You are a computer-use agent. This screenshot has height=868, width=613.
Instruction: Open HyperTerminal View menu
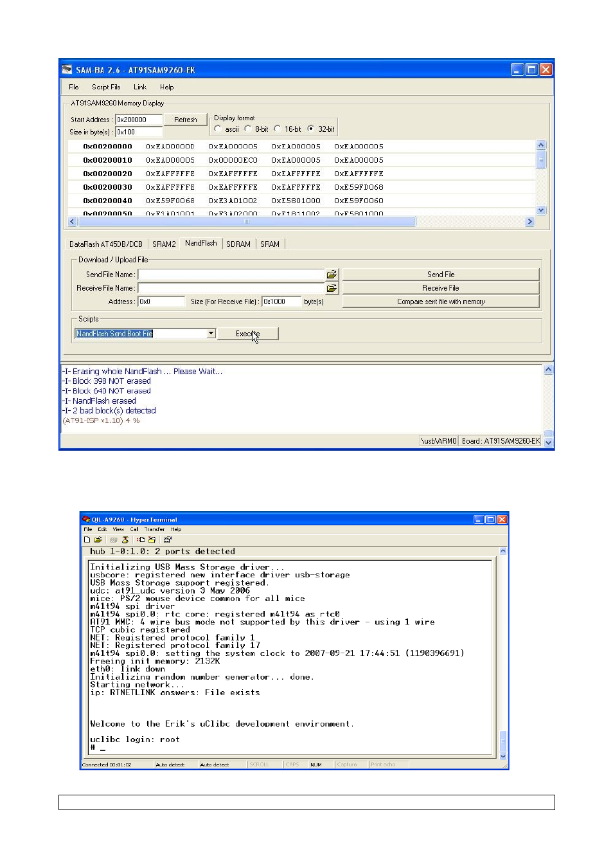point(118,529)
